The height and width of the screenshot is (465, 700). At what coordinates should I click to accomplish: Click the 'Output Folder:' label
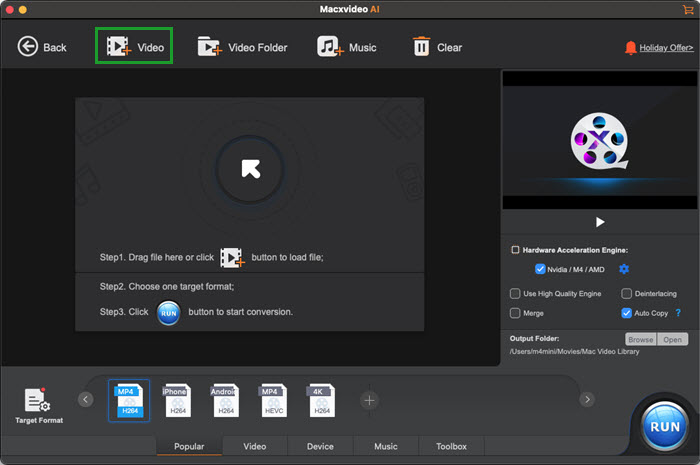click(534, 338)
